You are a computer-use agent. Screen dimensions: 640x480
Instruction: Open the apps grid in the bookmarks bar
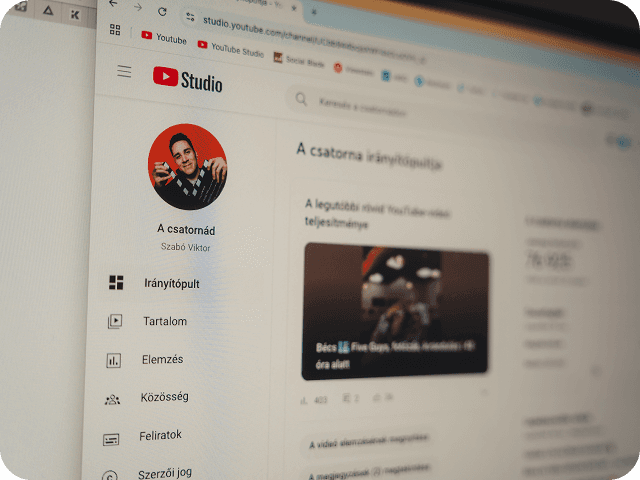pos(115,29)
